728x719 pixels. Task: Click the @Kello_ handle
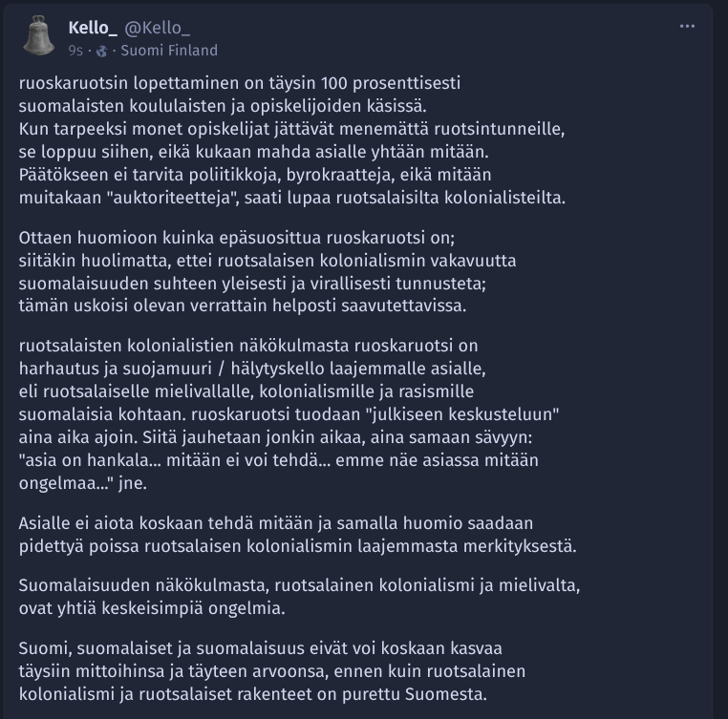coord(158,28)
